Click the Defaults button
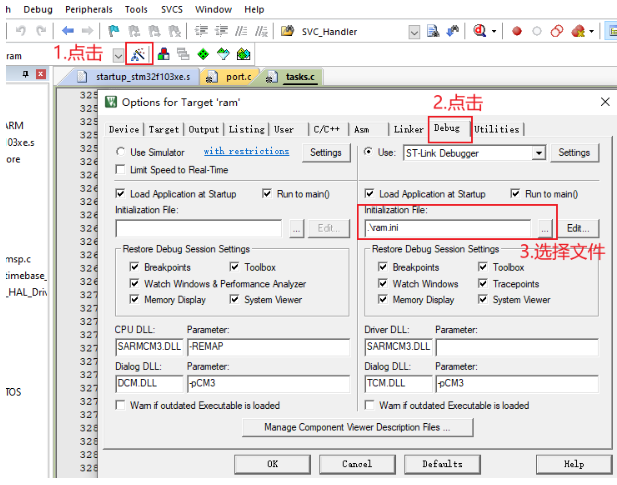This screenshot has height=485, width=617. tap(442, 464)
